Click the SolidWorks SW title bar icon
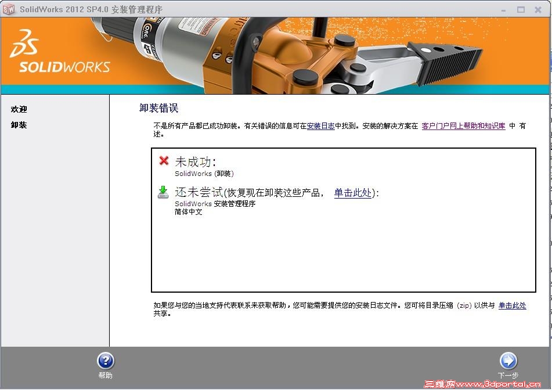552x392 pixels. [x=9, y=9]
